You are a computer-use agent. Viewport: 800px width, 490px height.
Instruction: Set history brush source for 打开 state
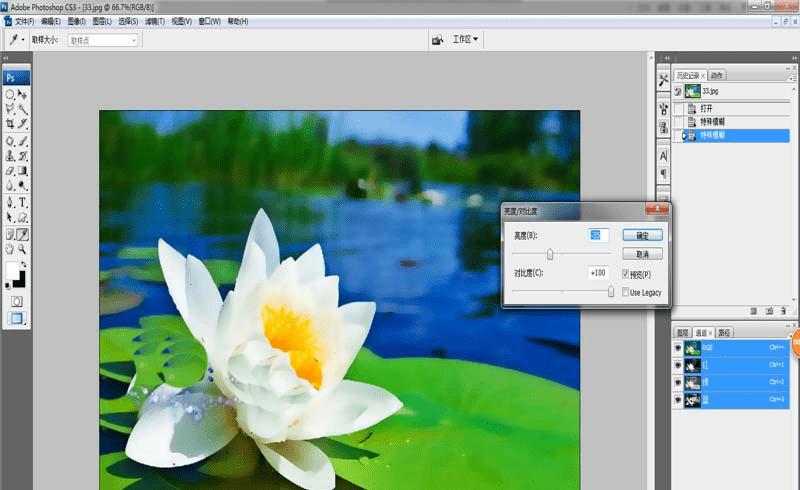[x=678, y=108]
